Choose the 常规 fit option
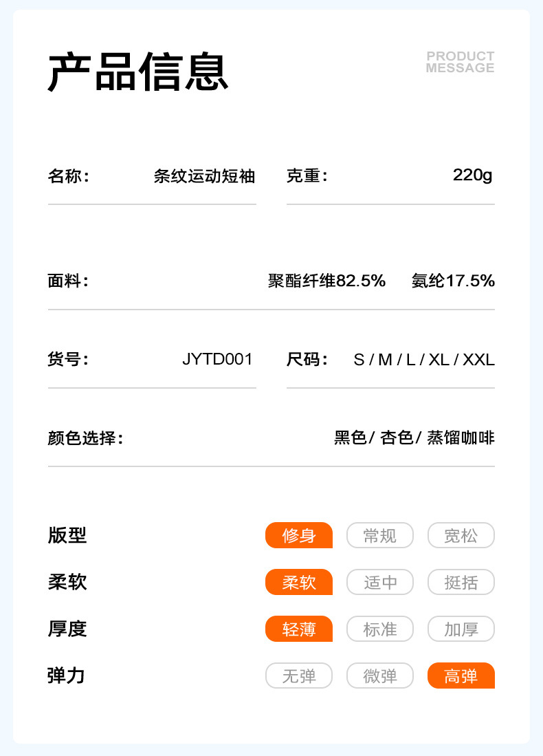 tap(380, 535)
